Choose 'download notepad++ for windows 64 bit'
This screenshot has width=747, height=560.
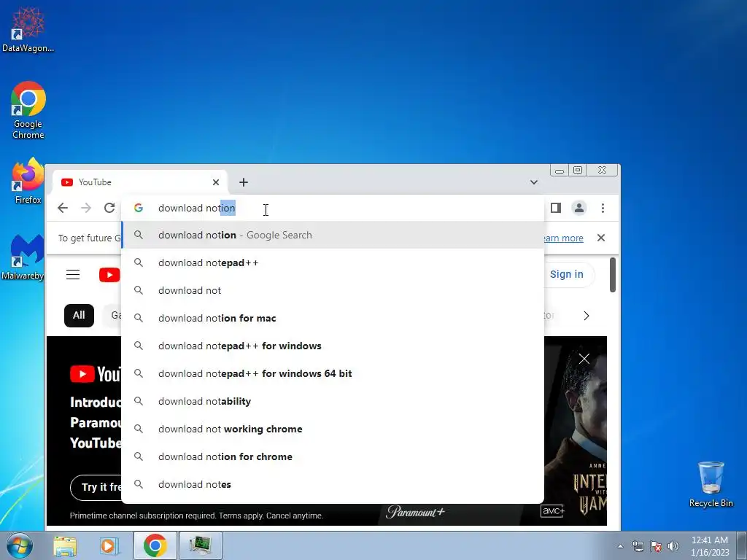tap(333, 373)
